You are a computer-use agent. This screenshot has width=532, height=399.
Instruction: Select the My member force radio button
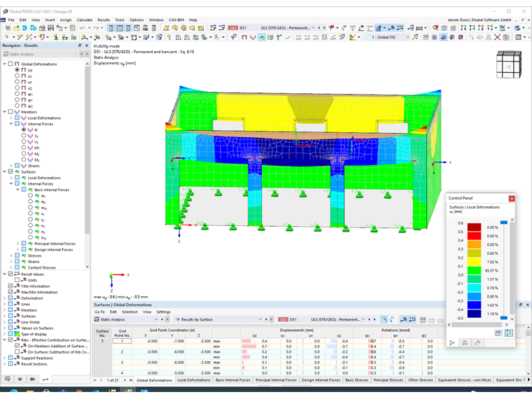pos(24,154)
